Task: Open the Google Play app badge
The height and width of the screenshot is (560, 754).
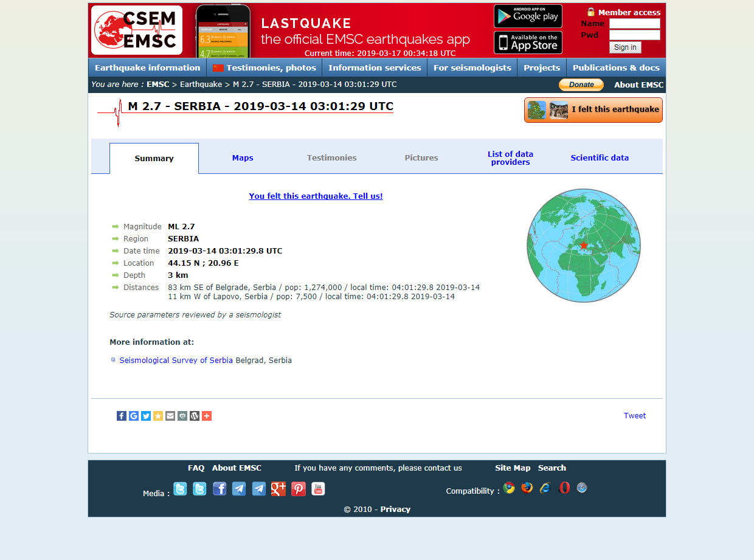Action: point(528,16)
